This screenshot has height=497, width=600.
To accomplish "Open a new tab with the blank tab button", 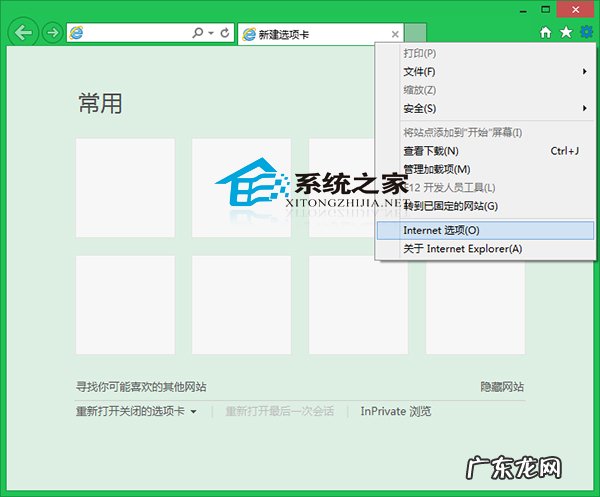I will tap(416, 33).
